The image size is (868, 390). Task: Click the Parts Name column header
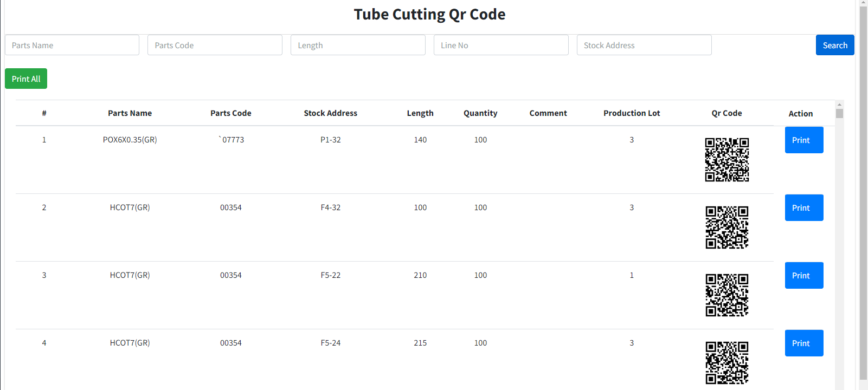click(x=130, y=113)
